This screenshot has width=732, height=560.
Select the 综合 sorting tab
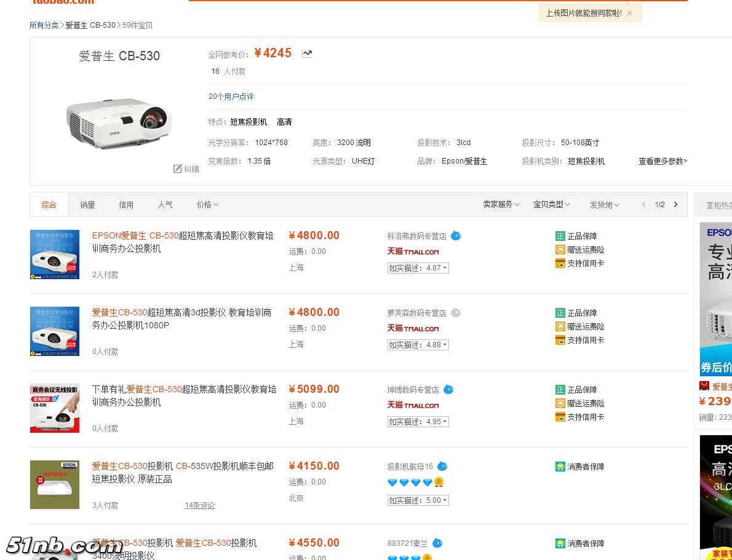click(x=49, y=204)
